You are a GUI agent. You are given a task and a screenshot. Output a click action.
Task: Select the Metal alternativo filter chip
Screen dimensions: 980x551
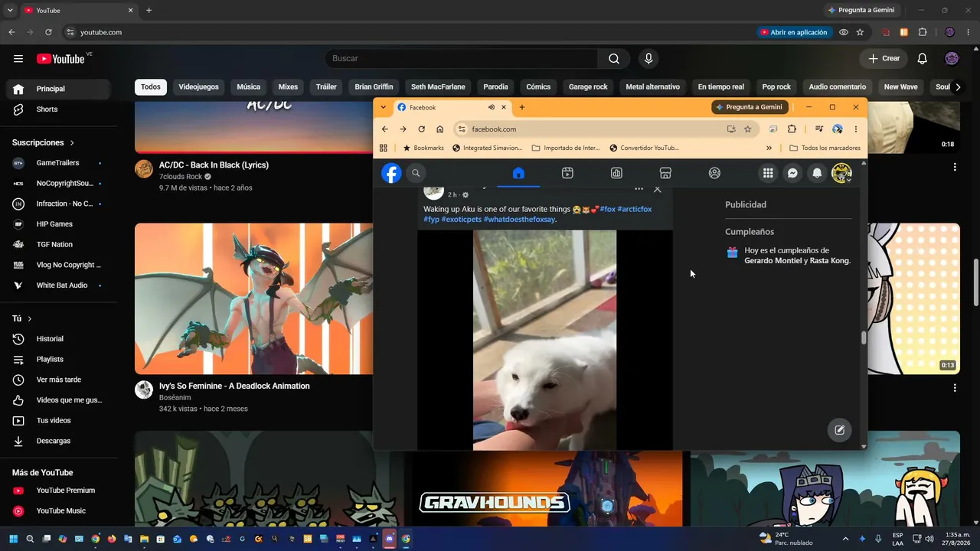pos(652,87)
